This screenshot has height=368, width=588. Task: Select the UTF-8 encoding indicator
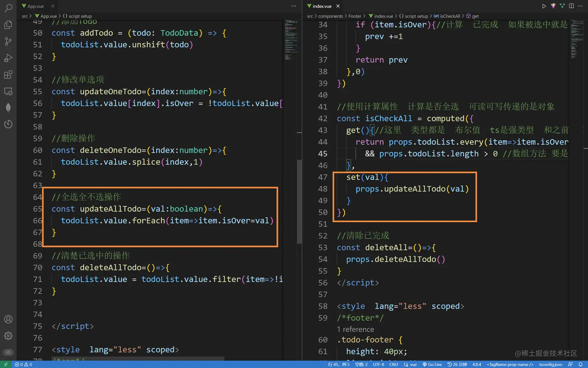pyautogui.click(x=378, y=364)
